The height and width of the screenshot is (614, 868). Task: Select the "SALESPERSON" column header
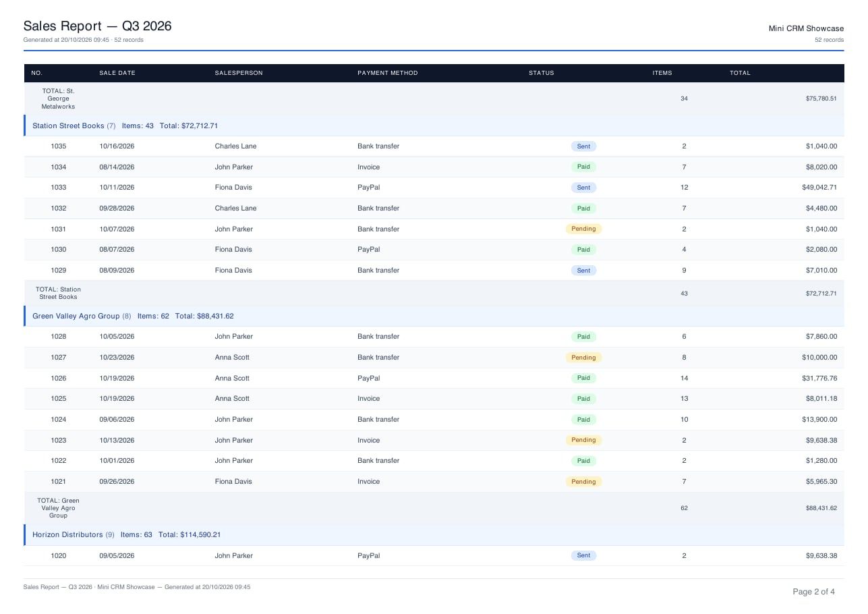(x=239, y=73)
